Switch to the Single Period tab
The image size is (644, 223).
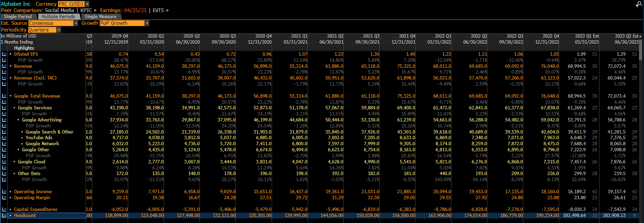[x=18, y=16]
